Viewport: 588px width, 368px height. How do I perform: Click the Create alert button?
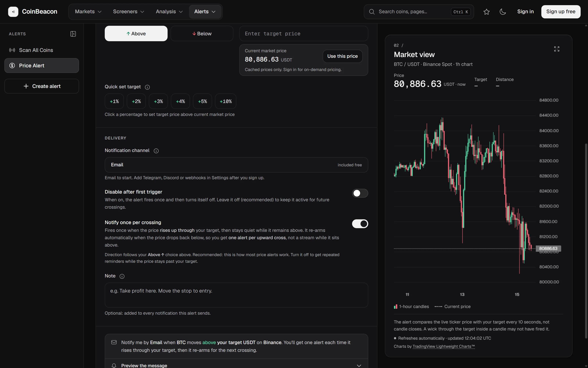coord(42,86)
